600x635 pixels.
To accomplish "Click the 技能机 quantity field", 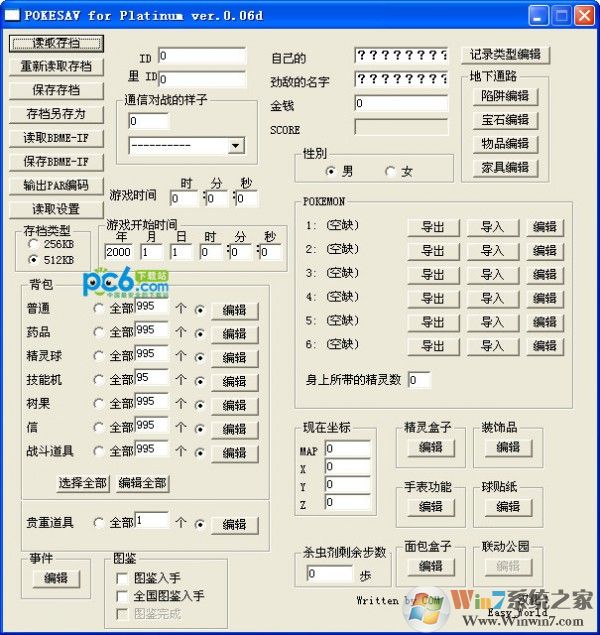I will tap(152, 377).
